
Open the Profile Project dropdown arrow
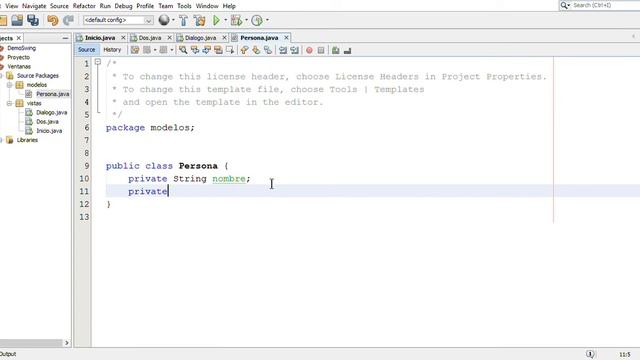267,20
